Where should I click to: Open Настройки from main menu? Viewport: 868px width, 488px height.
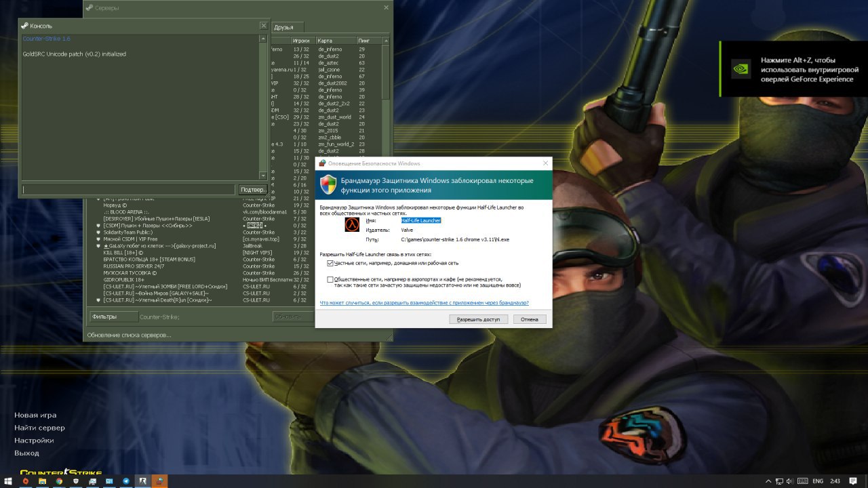click(x=34, y=441)
